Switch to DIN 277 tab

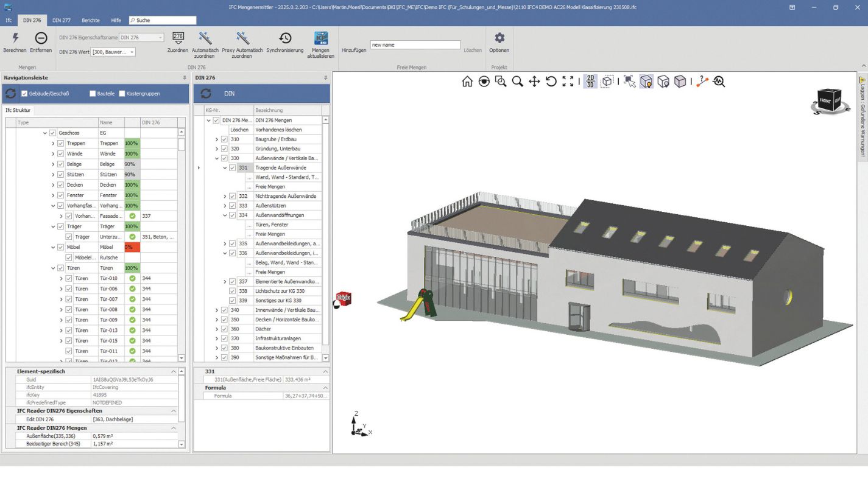tap(62, 20)
